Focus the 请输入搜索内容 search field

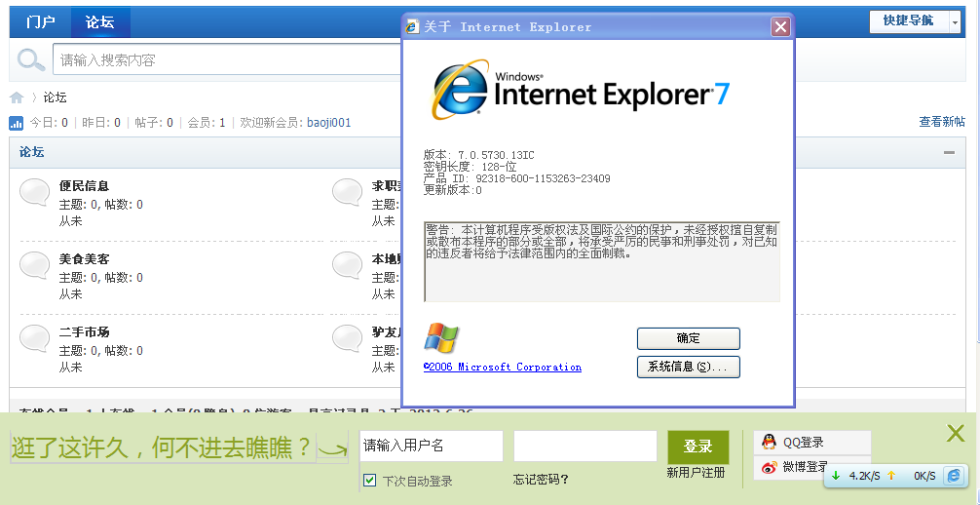228,60
